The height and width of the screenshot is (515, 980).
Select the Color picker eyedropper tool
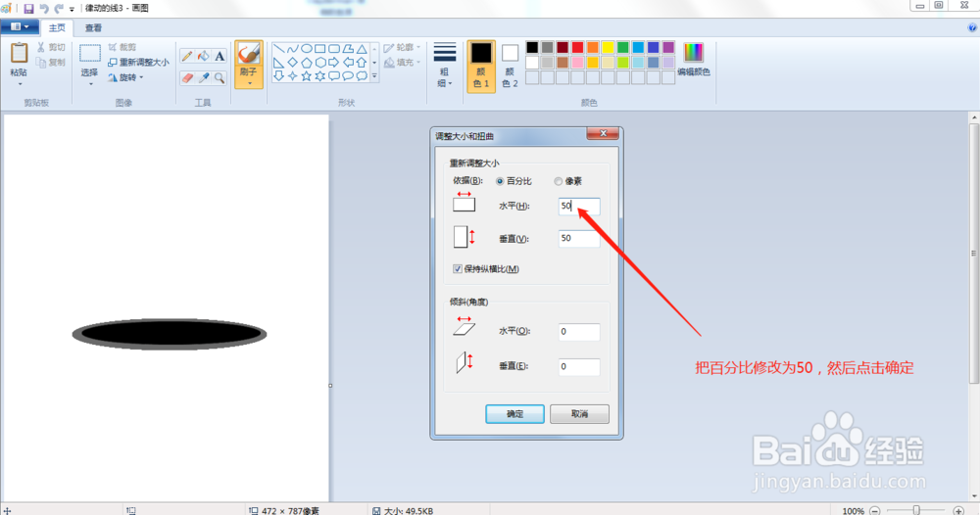tap(203, 78)
